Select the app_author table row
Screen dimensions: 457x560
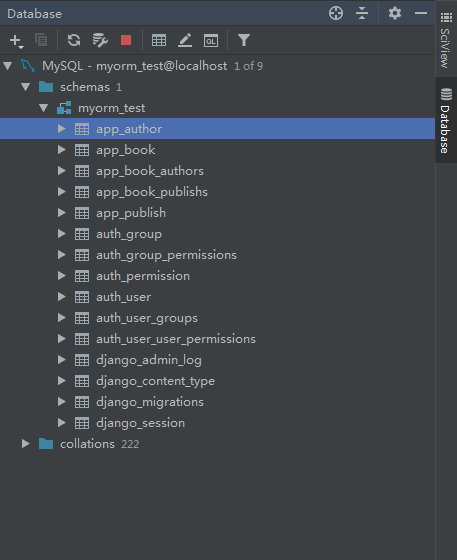tap(217, 129)
